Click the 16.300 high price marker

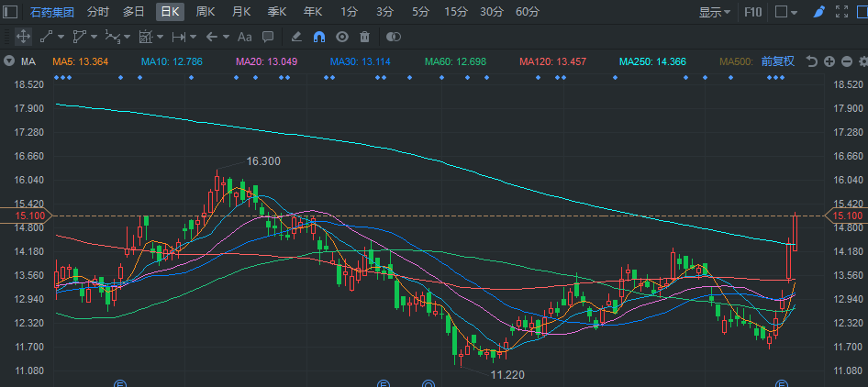point(263,161)
